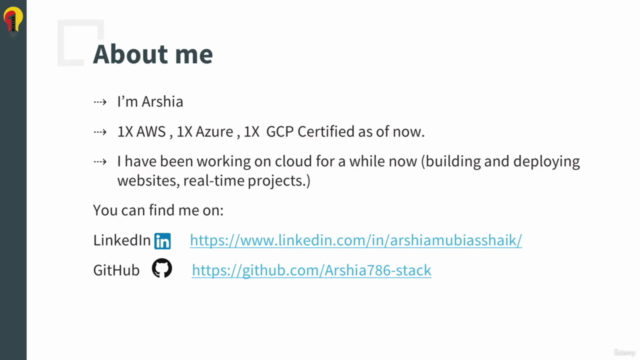Select the "About me" slide heading
This screenshot has width=640, height=360.
[x=153, y=54]
